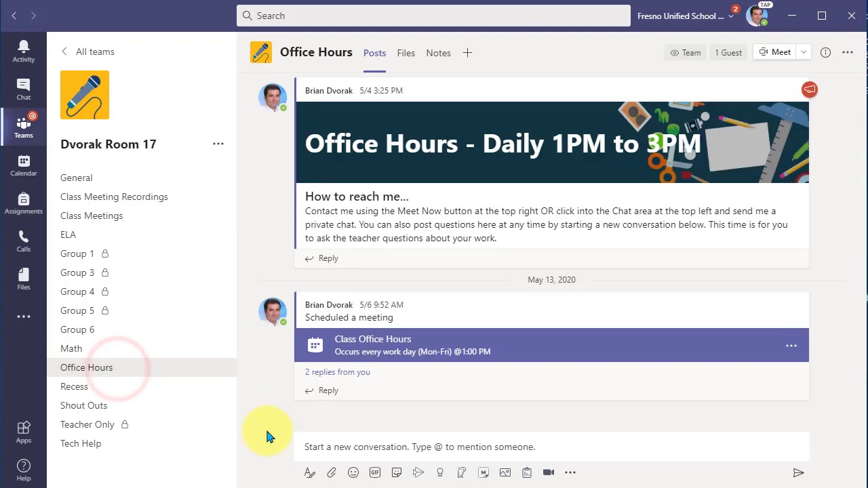The width and height of the screenshot is (868, 488).
Task: Return to All teams list
Action: [87, 52]
